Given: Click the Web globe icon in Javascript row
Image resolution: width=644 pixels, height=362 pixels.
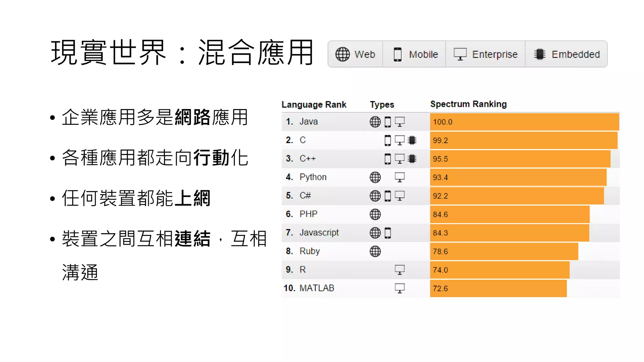Looking at the screenshot, I should [375, 233].
